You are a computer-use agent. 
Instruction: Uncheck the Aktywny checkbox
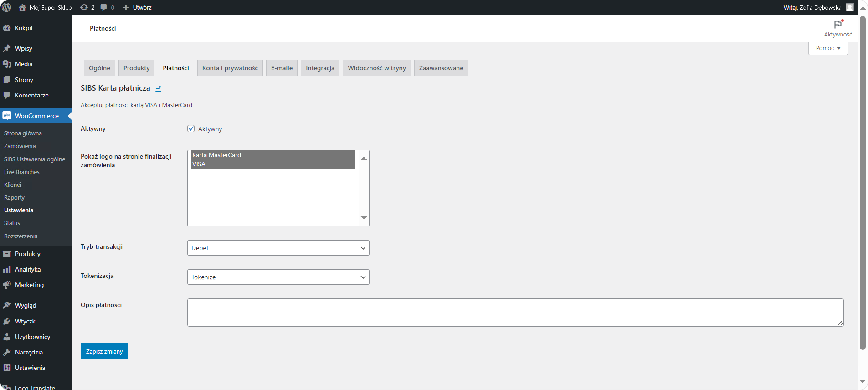[191, 129]
